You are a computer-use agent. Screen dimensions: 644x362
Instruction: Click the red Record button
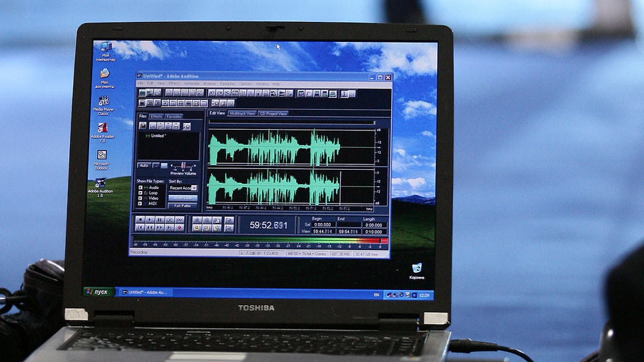click(x=180, y=227)
